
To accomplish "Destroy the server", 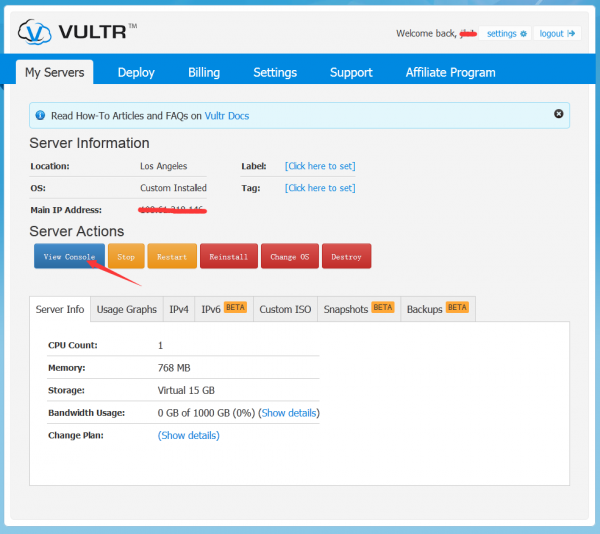I will point(346,256).
